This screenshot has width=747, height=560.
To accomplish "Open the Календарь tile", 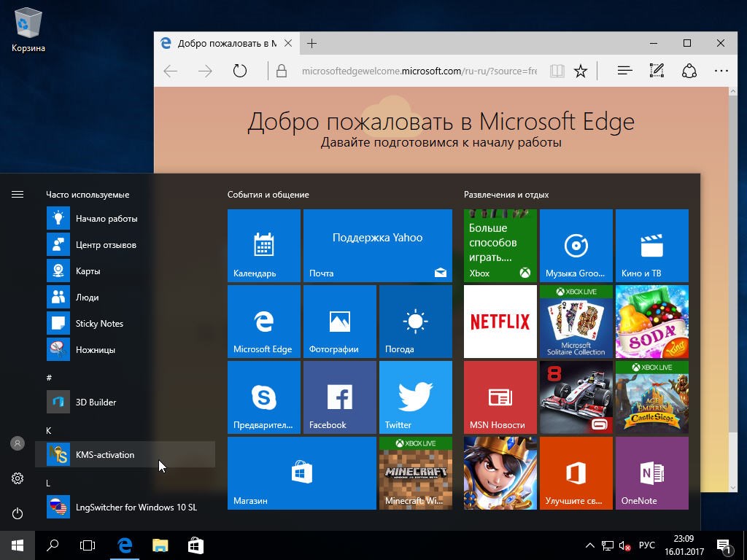I will click(x=264, y=246).
